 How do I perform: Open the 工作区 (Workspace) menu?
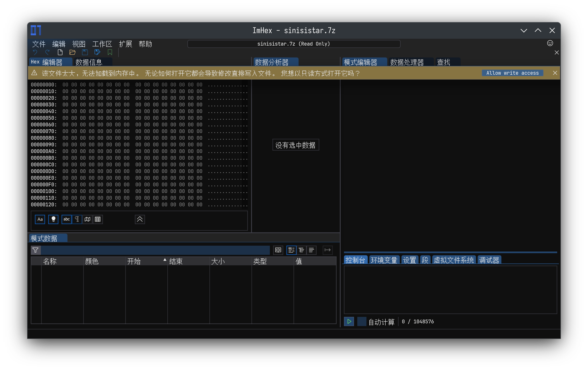[x=102, y=44]
